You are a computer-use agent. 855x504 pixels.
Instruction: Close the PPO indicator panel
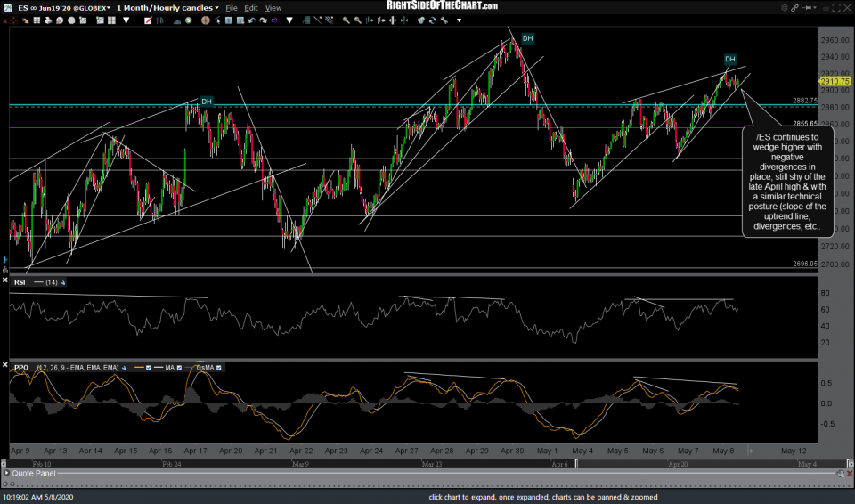[5, 364]
